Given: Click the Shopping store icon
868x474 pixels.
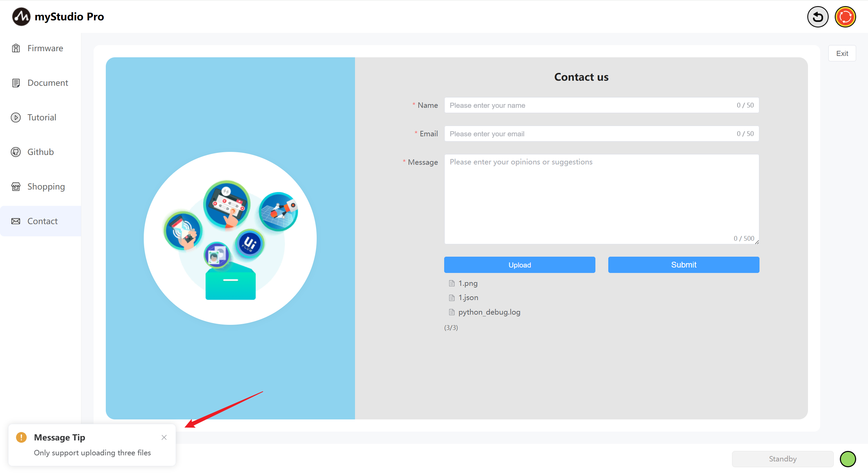Looking at the screenshot, I should (x=16, y=186).
